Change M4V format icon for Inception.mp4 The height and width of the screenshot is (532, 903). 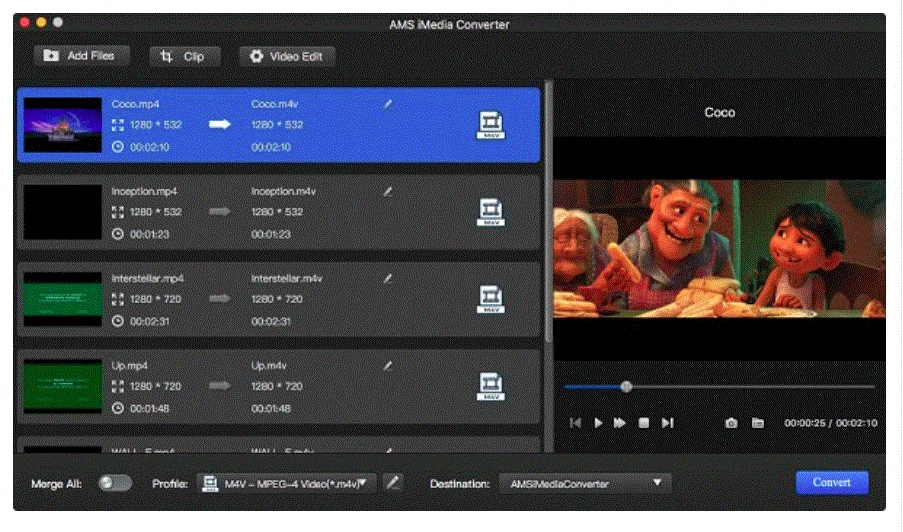pos(491,212)
